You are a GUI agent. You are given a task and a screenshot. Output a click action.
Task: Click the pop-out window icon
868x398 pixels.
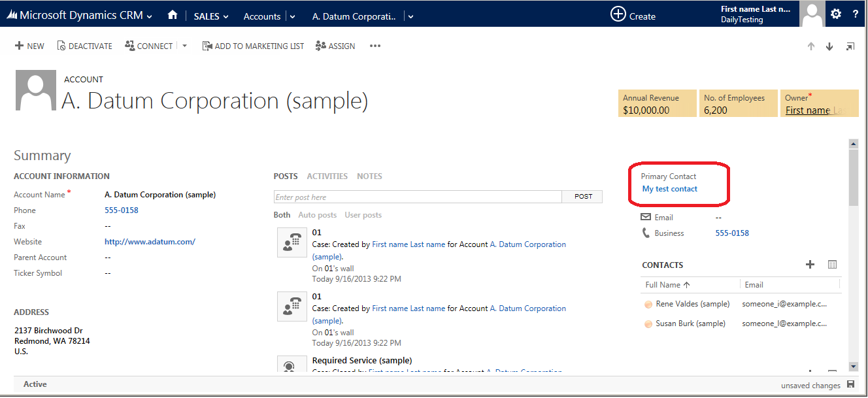pyautogui.click(x=850, y=46)
